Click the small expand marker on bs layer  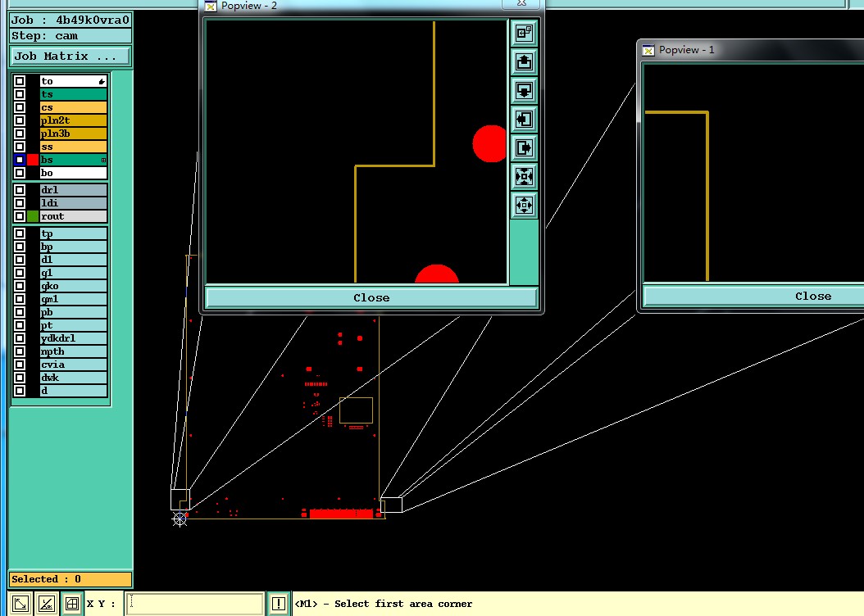tap(103, 161)
